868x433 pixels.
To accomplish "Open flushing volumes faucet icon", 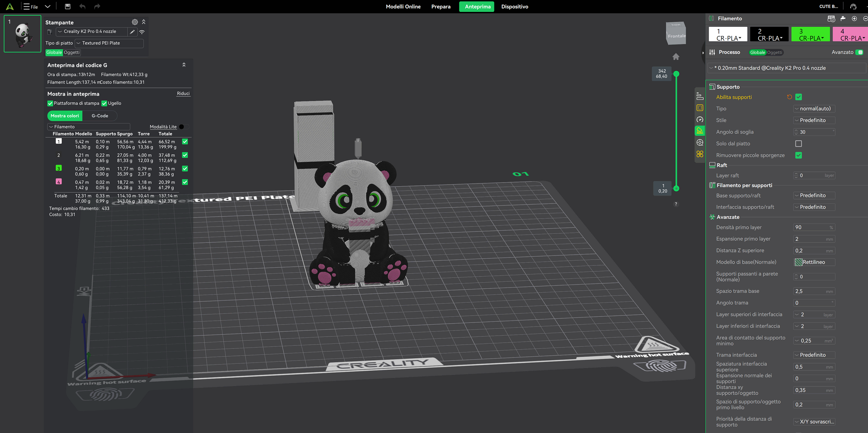I will [x=843, y=19].
